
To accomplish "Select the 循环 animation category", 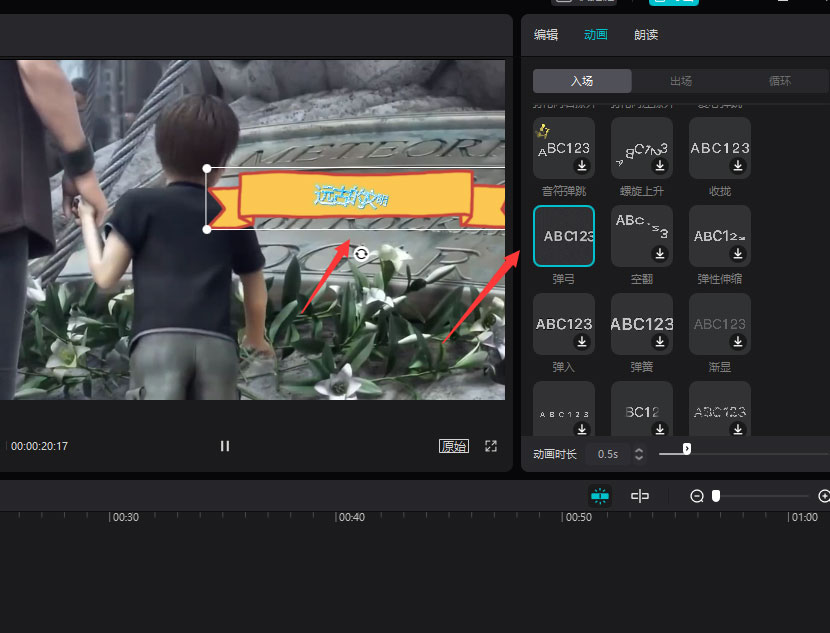I will click(x=779, y=81).
